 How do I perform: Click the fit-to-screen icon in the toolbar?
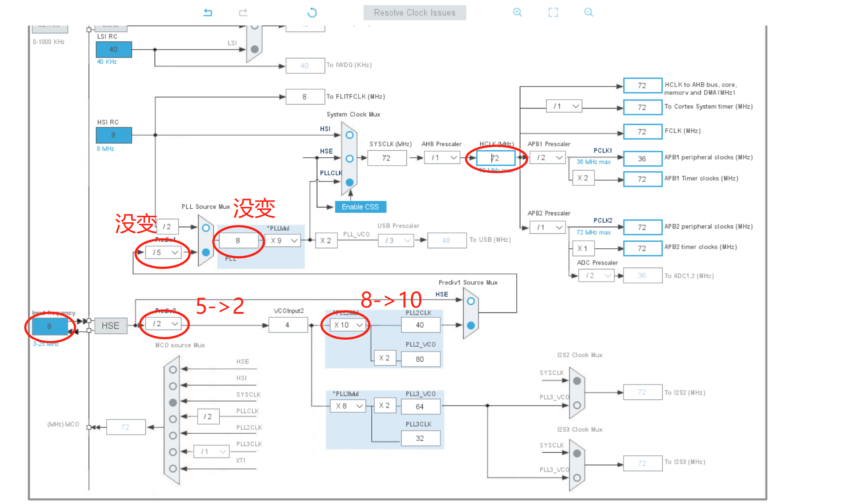553,12
